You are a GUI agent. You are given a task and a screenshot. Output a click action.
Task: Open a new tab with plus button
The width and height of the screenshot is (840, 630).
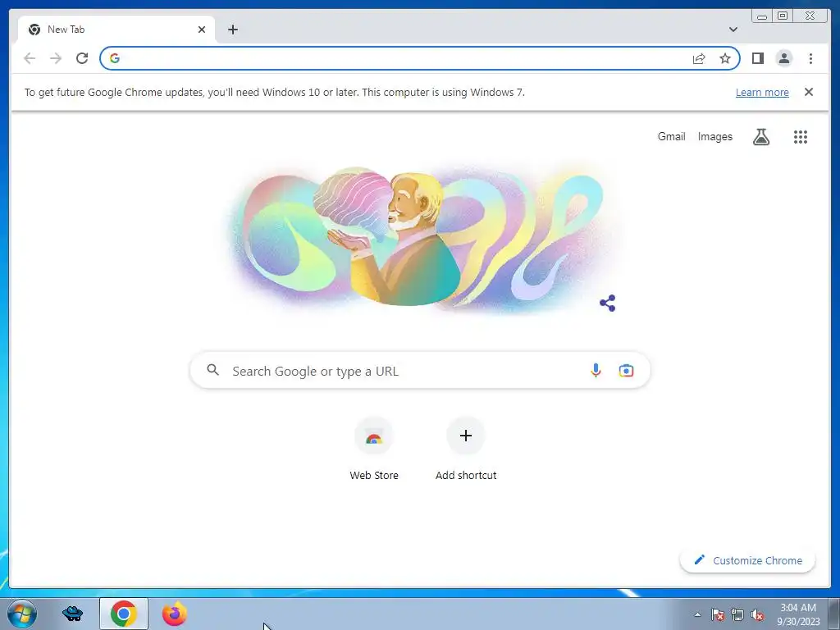coord(232,30)
